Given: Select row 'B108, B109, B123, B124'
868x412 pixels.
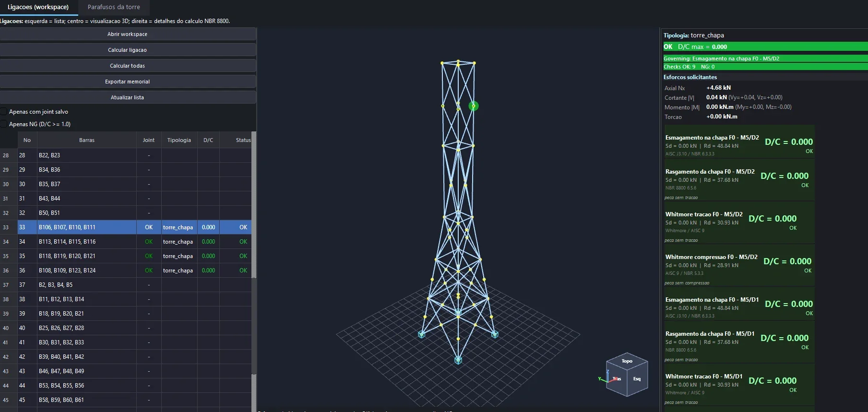Looking at the screenshot, I should 134,271.
